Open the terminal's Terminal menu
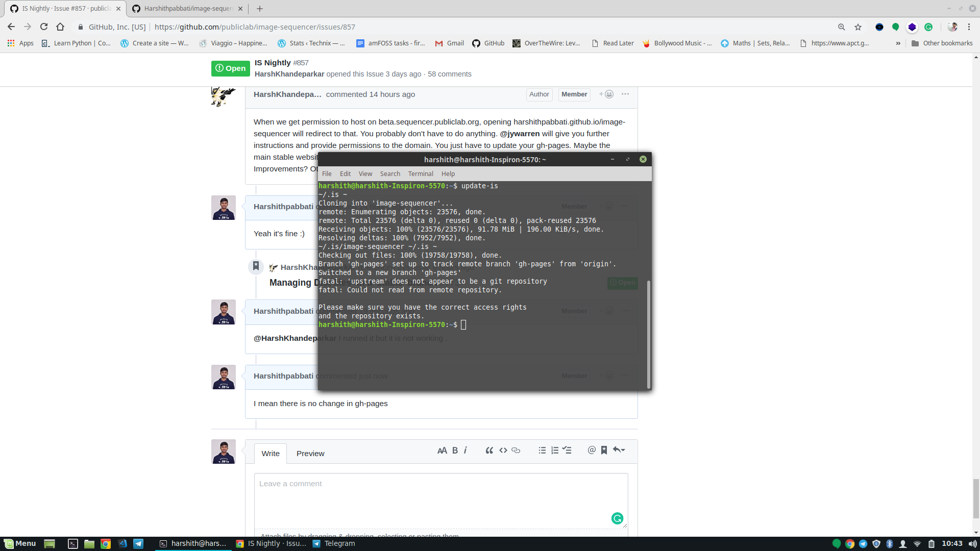The image size is (980, 551). tap(421, 174)
